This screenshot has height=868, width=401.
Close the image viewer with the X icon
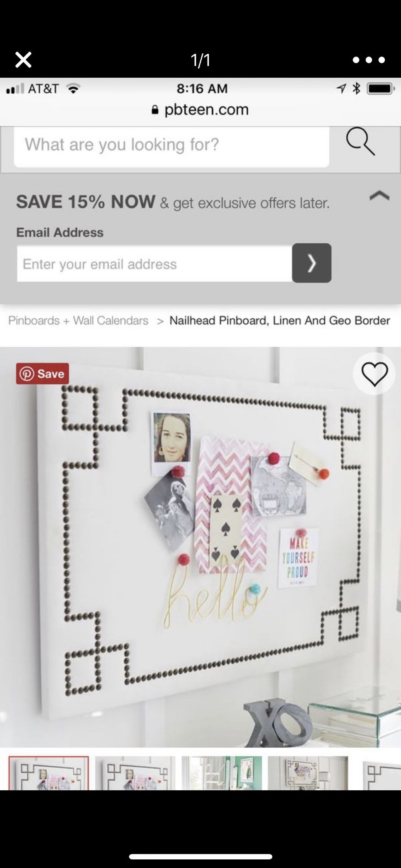coord(23,60)
